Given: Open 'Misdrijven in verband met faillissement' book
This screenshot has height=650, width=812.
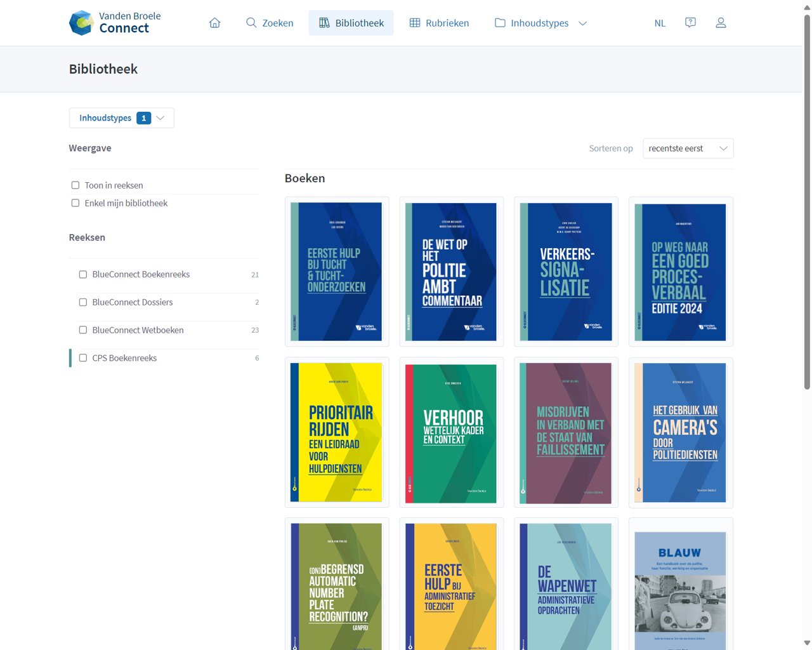Looking at the screenshot, I should (x=566, y=432).
